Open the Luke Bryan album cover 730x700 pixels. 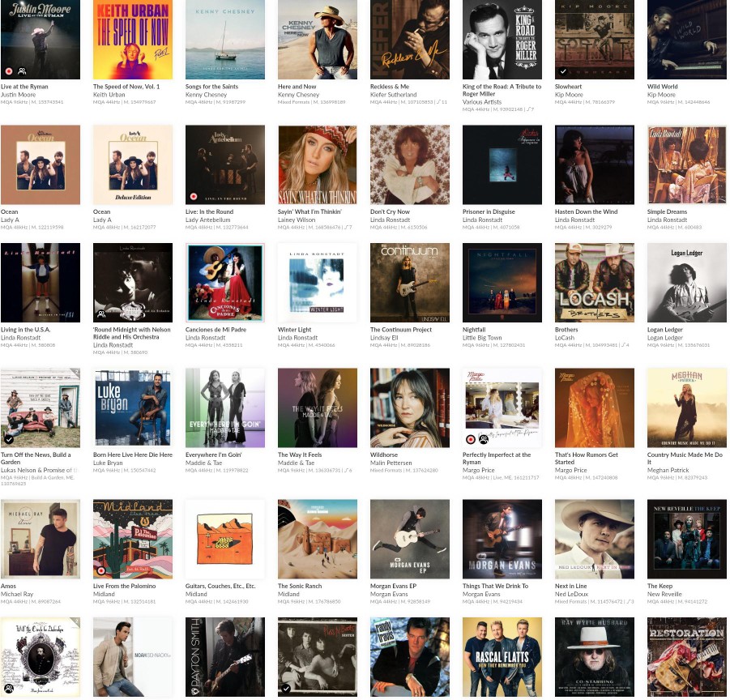133,408
